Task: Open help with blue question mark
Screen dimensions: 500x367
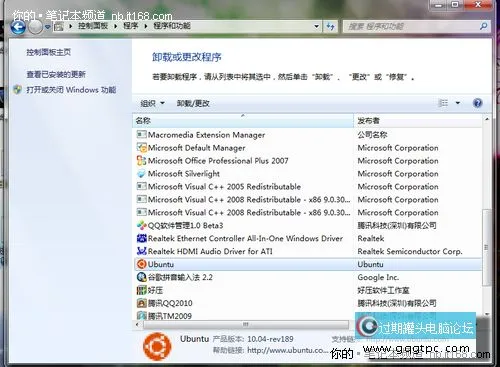Action: pos(477,103)
